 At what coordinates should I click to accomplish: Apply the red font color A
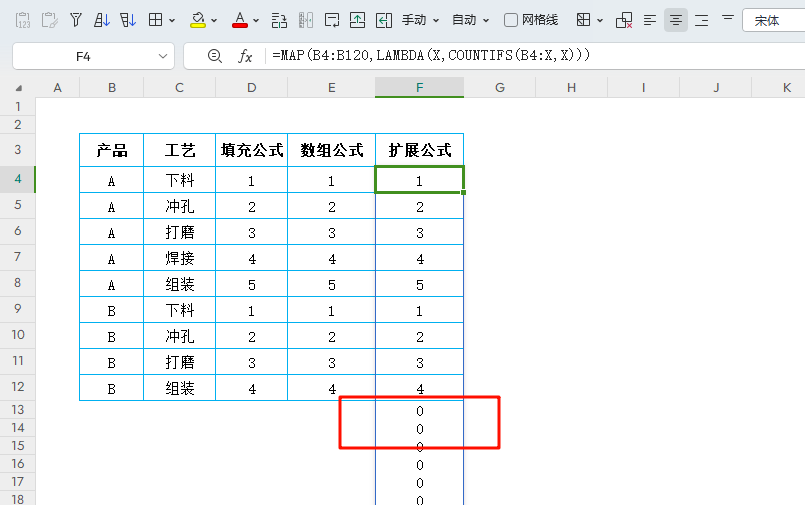pyautogui.click(x=240, y=20)
